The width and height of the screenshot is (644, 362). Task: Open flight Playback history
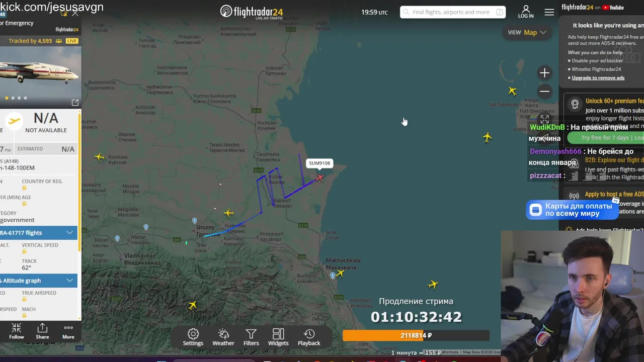[309, 337]
